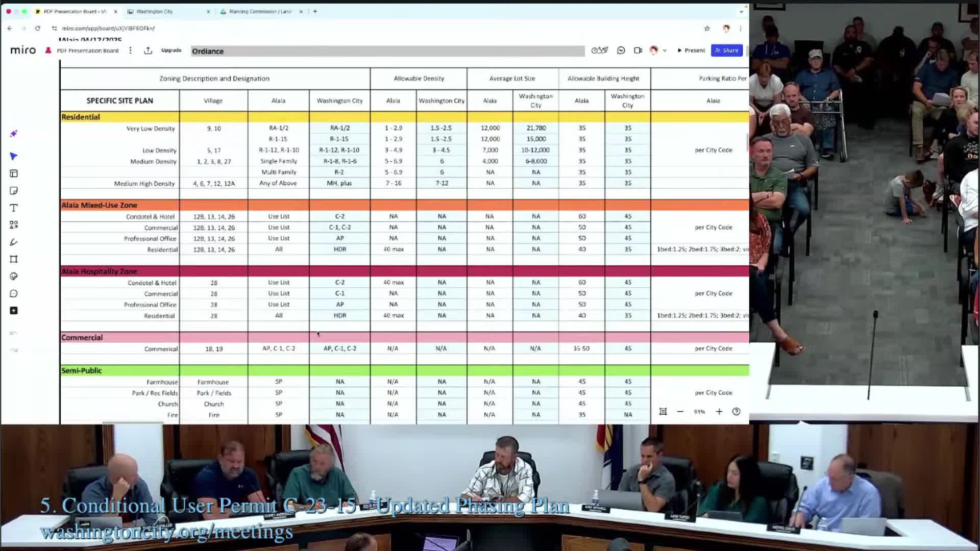Click the zoom in plus button
The width and height of the screenshot is (980, 551).
(719, 412)
